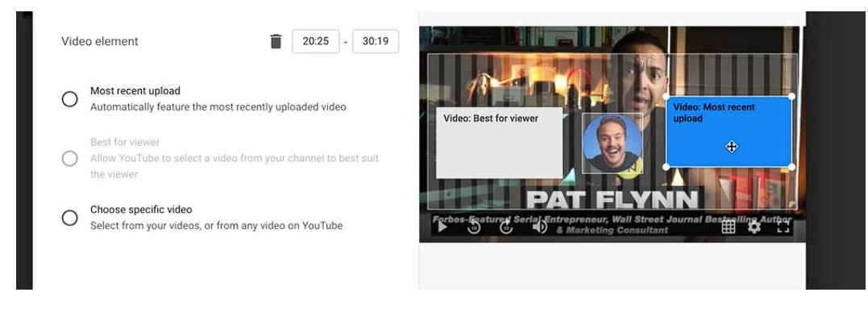This screenshot has width=868, height=309.
Task: Click 'Allow YouTube to select a video' description
Action: coord(235,166)
